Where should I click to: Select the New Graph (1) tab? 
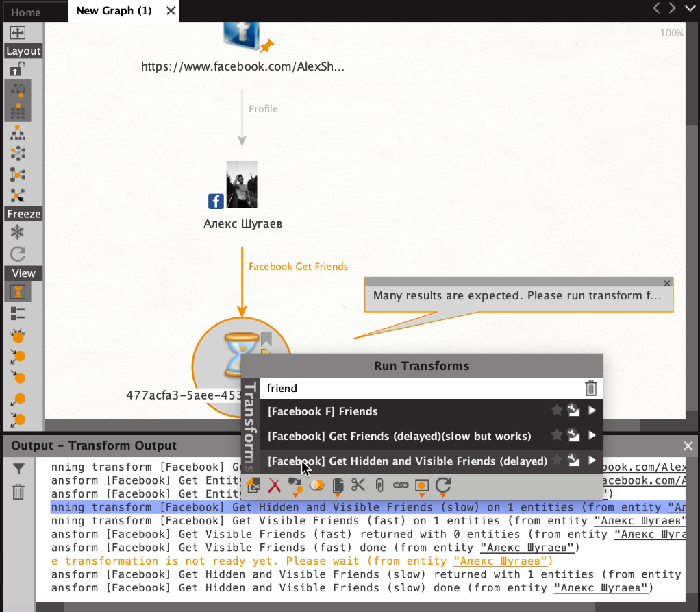[114, 11]
